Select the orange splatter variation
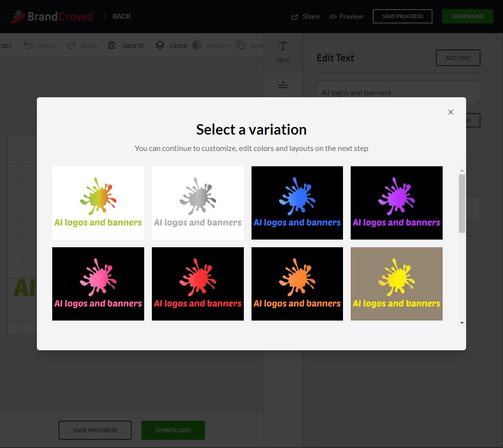Image resolution: width=503 pixels, height=448 pixels. click(x=297, y=284)
